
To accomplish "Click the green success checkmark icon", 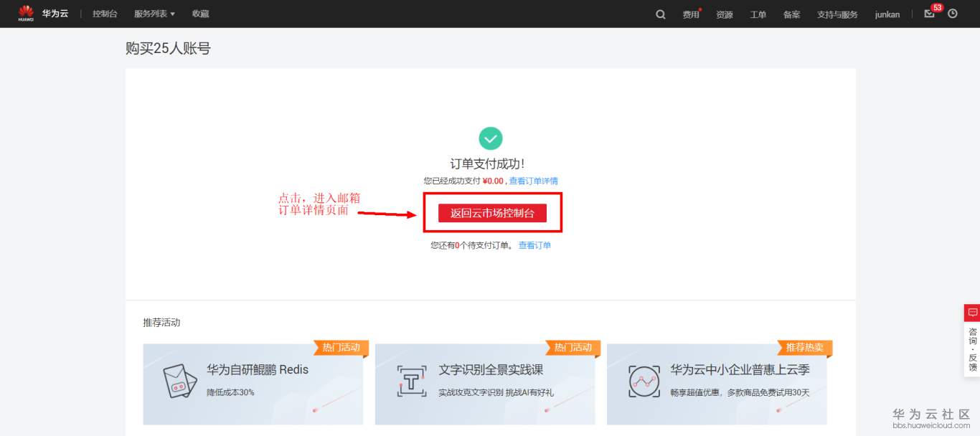I will [491, 138].
